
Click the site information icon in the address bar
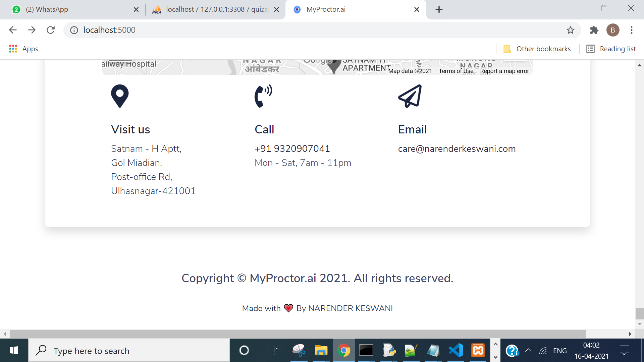(74, 30)
